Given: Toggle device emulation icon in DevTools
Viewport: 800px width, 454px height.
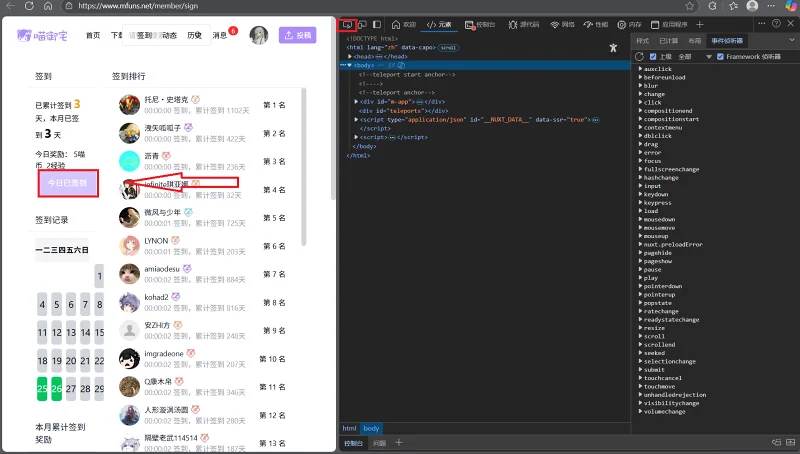Looking at the screenshot, I should tap(362, 24).
